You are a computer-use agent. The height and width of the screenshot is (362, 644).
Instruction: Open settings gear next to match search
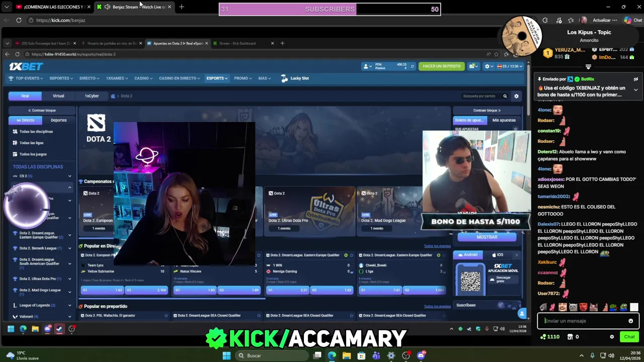[x=516, y=96]
